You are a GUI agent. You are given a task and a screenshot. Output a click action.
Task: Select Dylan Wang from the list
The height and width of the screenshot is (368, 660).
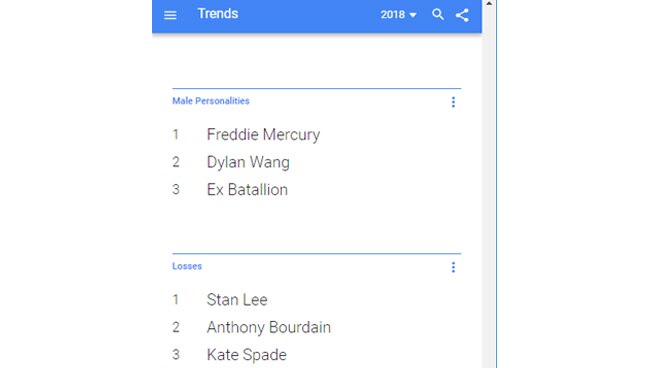click(x=248, y=162)
